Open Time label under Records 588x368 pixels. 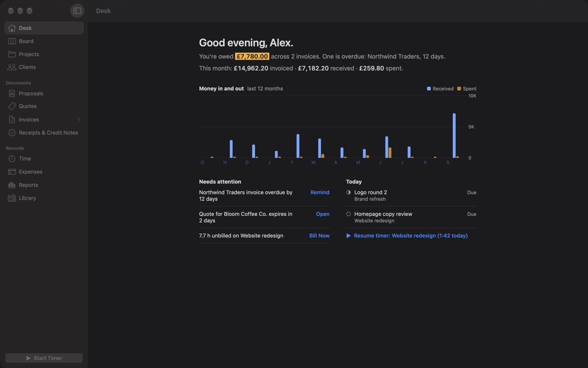tap(24, 158)
